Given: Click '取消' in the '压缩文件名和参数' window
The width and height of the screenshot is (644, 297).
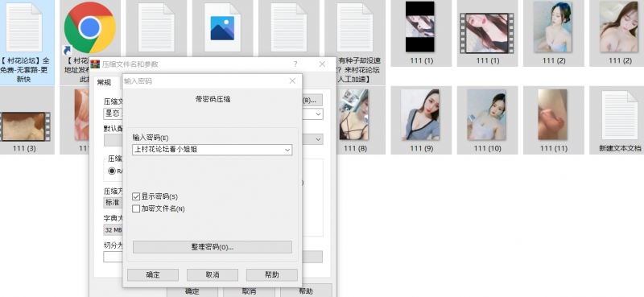Looking at the screenshot, I should pos(249,291).
